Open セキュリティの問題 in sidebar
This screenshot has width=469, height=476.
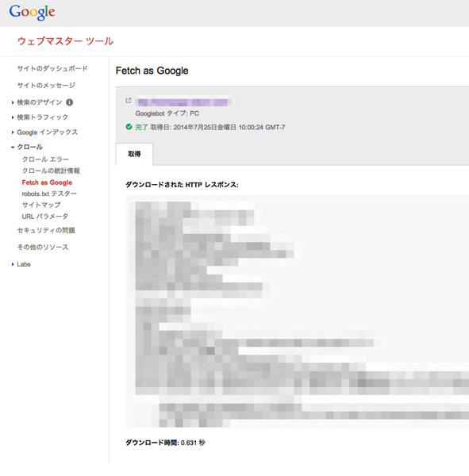click(x=46, y=230)
